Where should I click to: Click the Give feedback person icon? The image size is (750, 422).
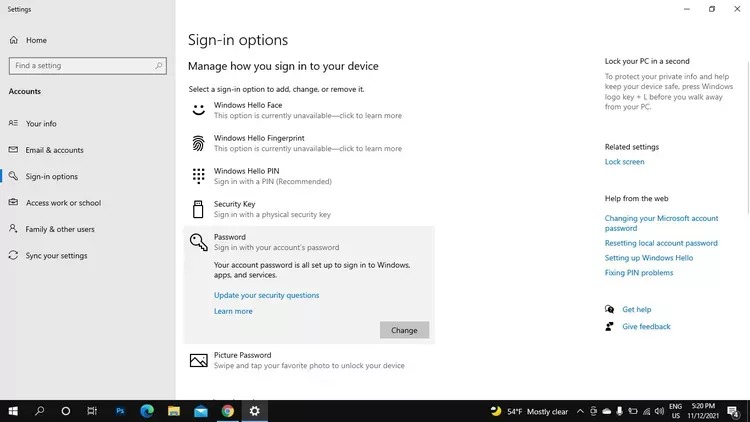609,326
